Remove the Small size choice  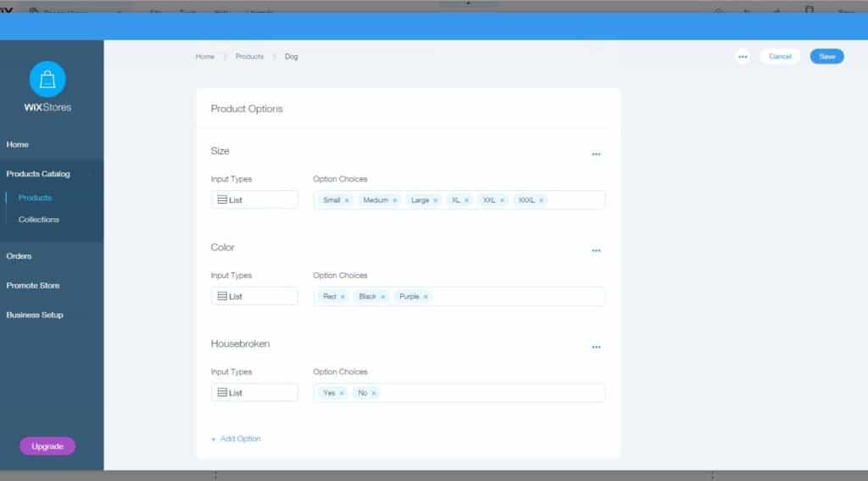tap(347, 200)
